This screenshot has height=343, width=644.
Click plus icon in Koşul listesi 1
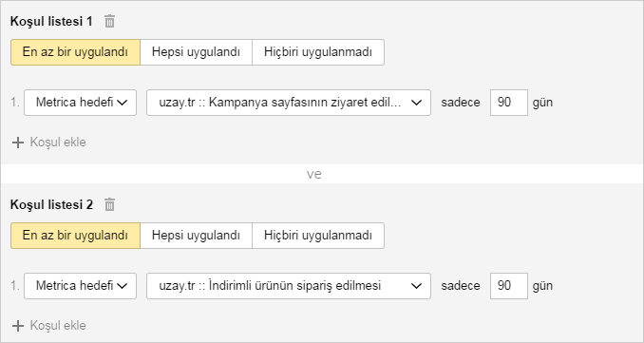click(18, 143)
